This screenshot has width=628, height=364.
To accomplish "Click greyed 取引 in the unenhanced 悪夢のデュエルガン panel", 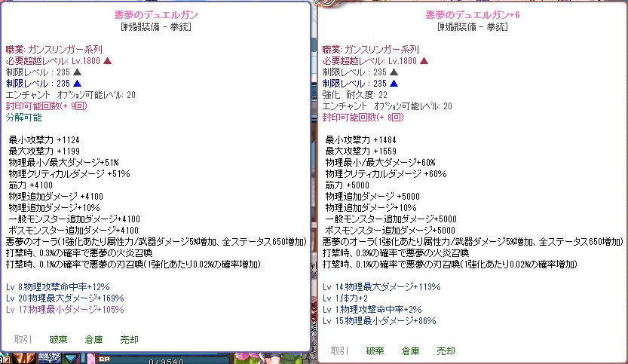I will (x=23, y=340).
